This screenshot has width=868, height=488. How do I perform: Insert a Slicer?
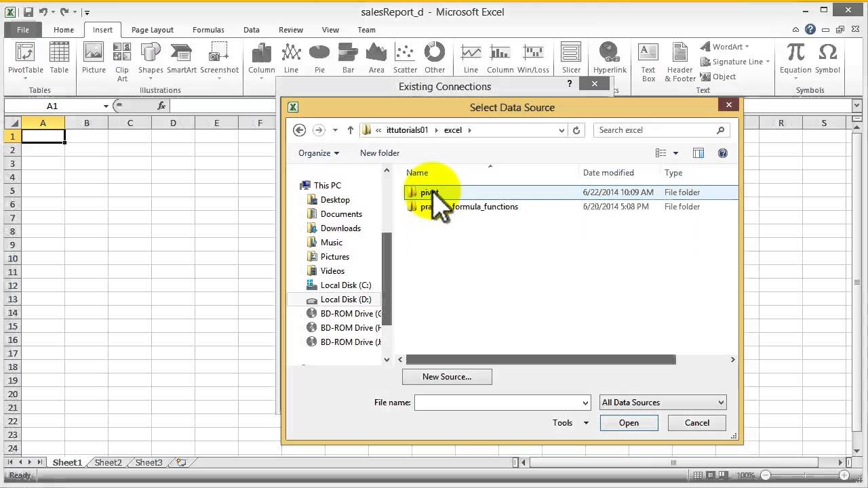click(x=571, y=59)
